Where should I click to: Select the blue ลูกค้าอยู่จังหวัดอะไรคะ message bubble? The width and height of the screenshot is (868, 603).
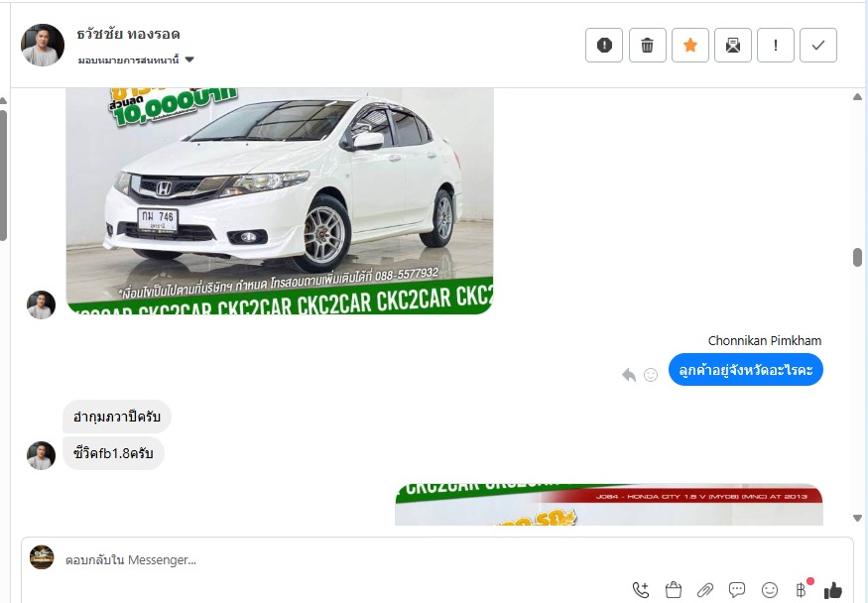pos(746,370)
